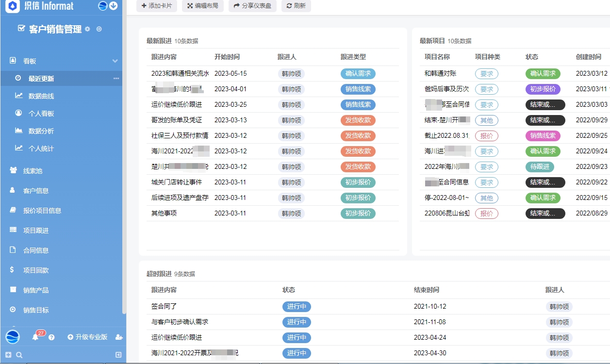Open the 签合同了 overdue follow-up row
Screen dimensions: 610x364
pos(164,307)
